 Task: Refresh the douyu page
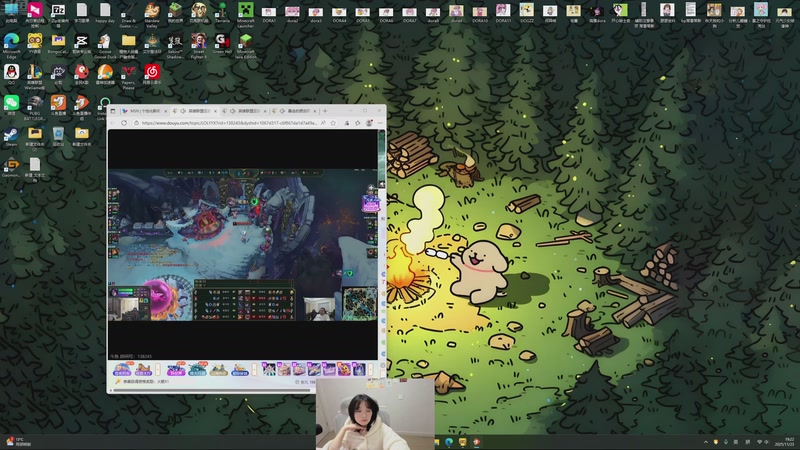124,123
